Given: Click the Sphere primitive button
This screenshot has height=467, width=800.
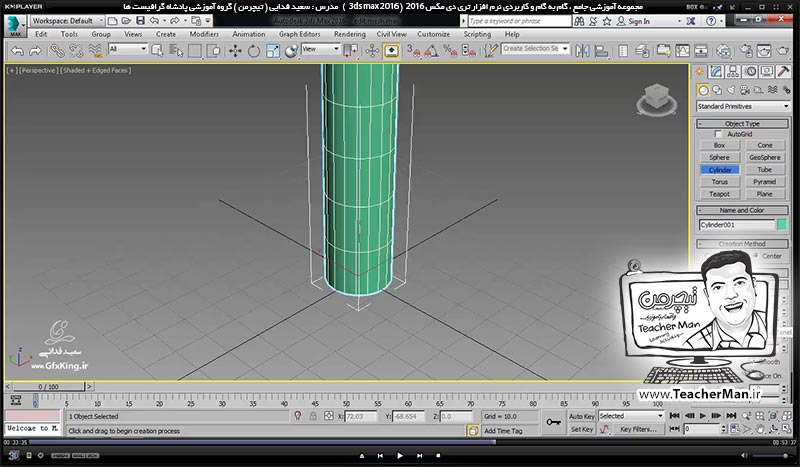Looking at the screenshot, I should pyautogui.click(x=719, y=158).
